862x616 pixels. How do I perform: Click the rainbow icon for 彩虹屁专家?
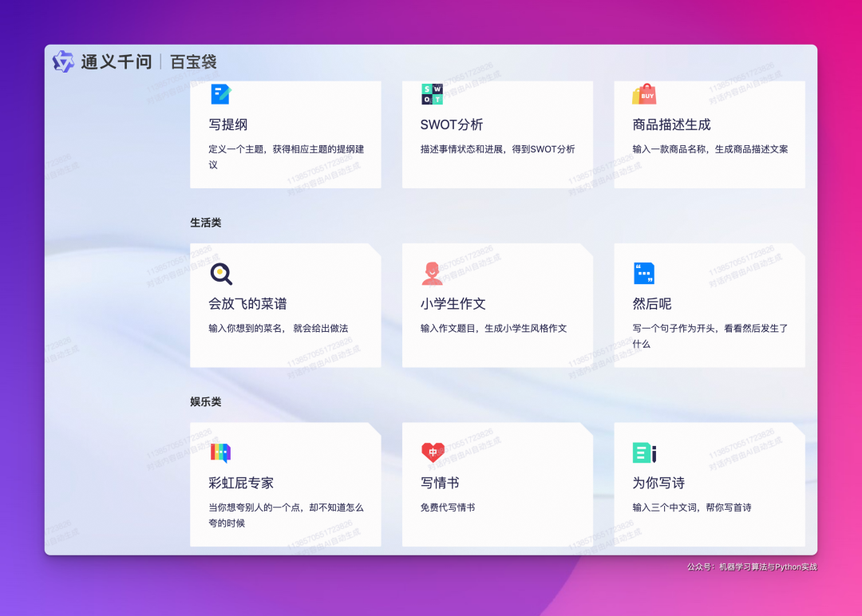[221, 452]
